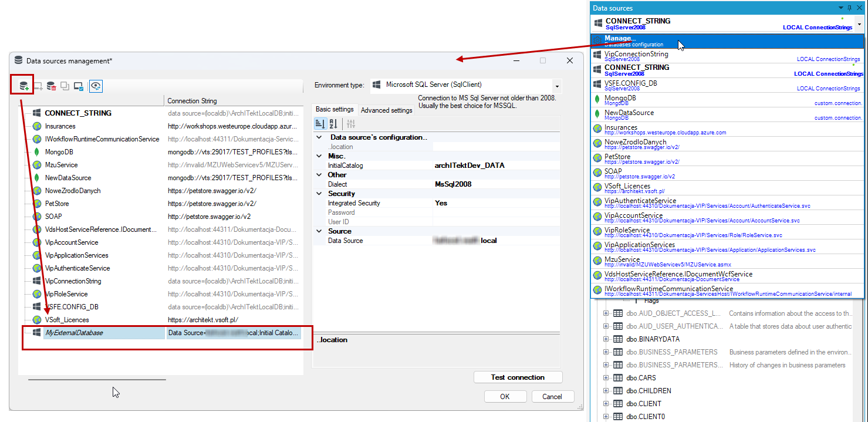This screenshot has height=422, width=868.
Task: Click the Integrated Security Yes value
Action: click(495, 203)
